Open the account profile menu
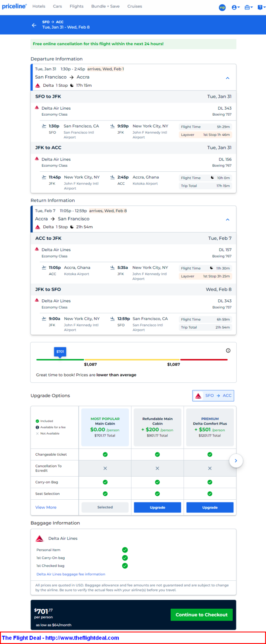Viewport: 266px width, 644px height. 236,7
